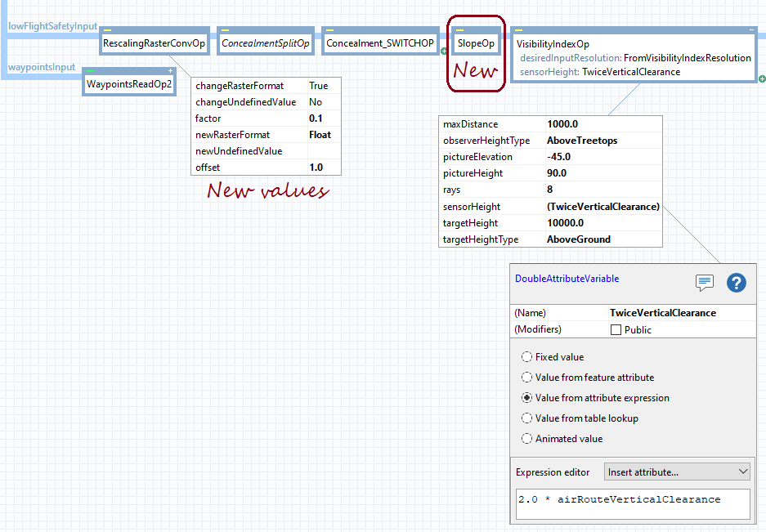766x532 pixels.
Task: Open the help question mark icon
Action: [736, 283]
